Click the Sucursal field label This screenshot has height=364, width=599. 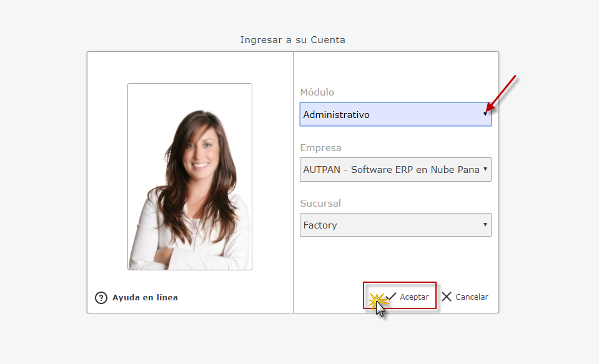[320, 204]
